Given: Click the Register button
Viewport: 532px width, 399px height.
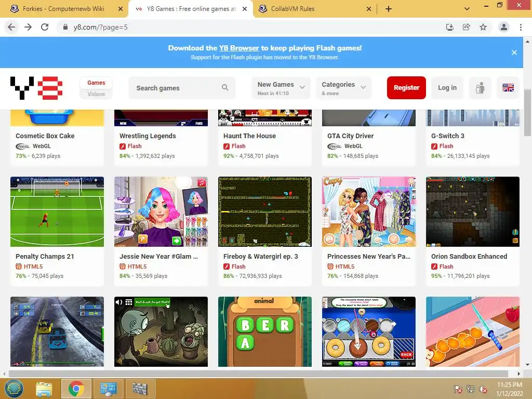Looking at the screenshot, I should pyautogui.click(x=406, y=88).
